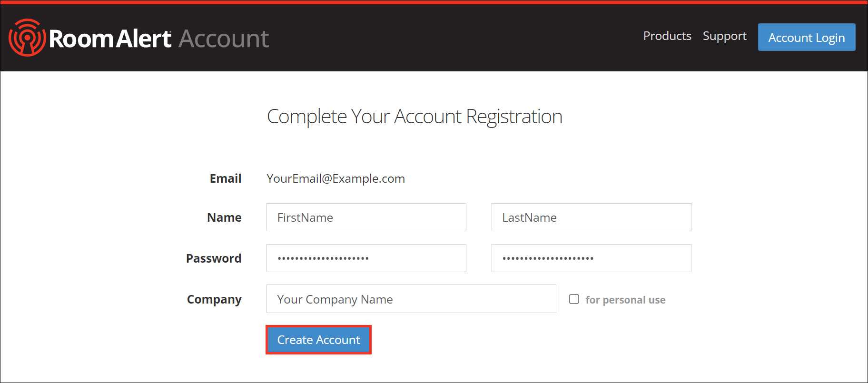Open the Products menu item

pos(667,36)
